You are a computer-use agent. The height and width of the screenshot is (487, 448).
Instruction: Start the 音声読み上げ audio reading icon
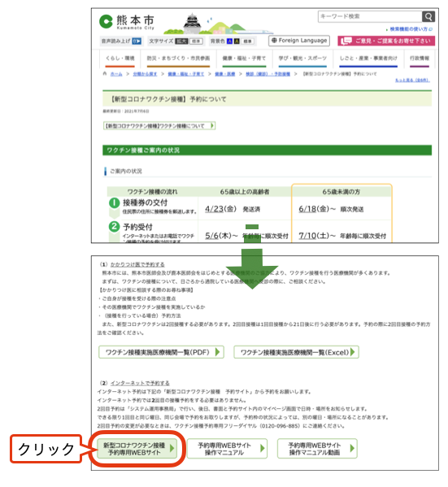tap(137, 41)
